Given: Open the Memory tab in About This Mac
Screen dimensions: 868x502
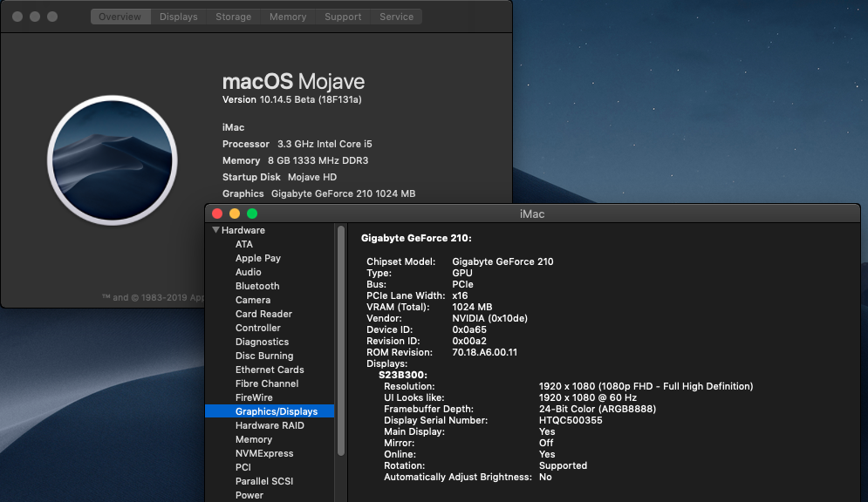Looking at the screenshot, I should [288, 17].
